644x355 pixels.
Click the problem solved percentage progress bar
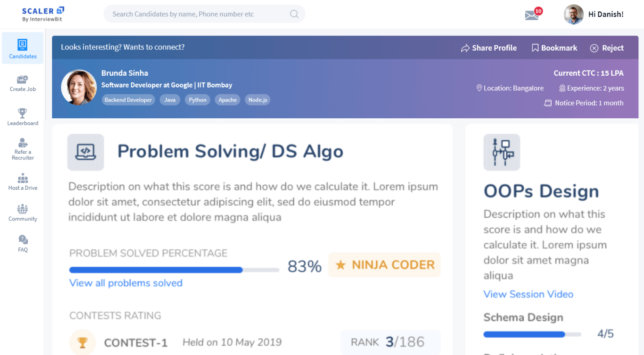[x=174, y=270]
